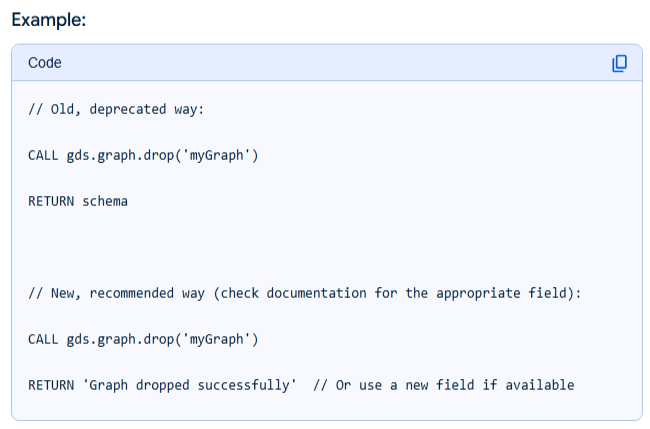The height and width of the screenshot is (429, 650).
Task: Click the copy code icon
Action: click(619, 63)
